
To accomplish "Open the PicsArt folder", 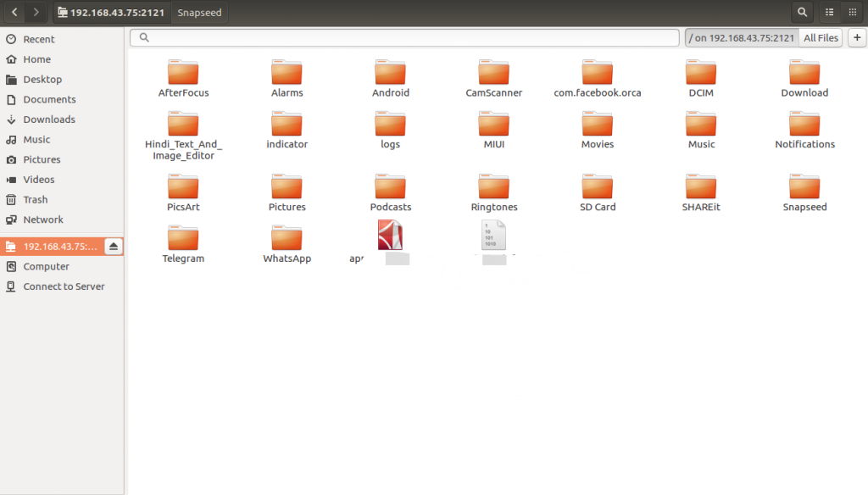I will 183,192.
